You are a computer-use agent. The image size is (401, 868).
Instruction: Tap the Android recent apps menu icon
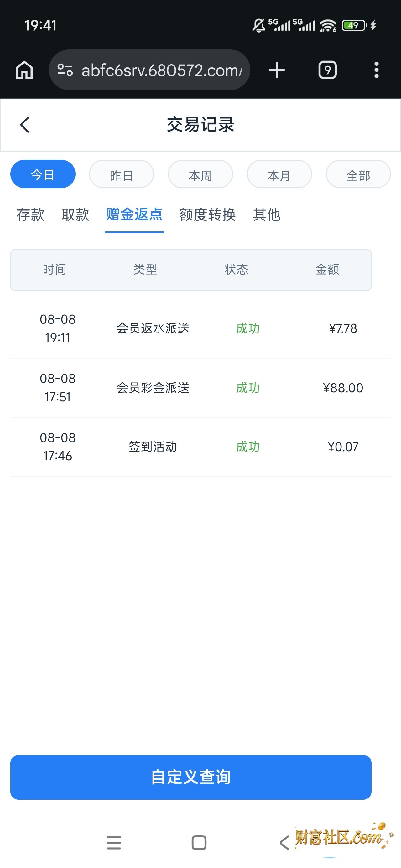[114, 842]
